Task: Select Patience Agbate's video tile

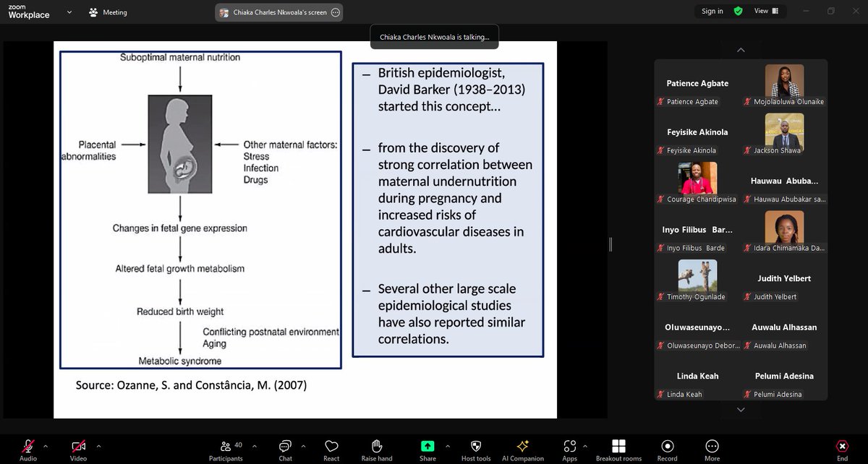Action: pos(697,85)
